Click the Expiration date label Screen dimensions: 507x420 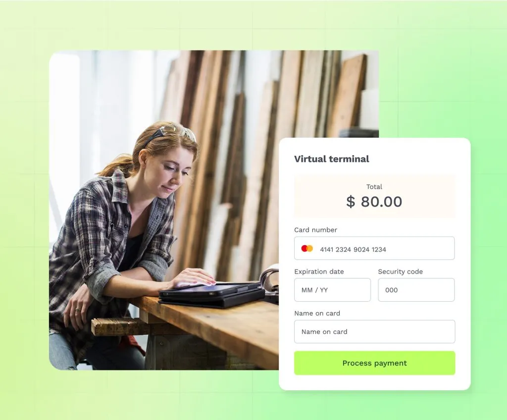coord(319,271)
